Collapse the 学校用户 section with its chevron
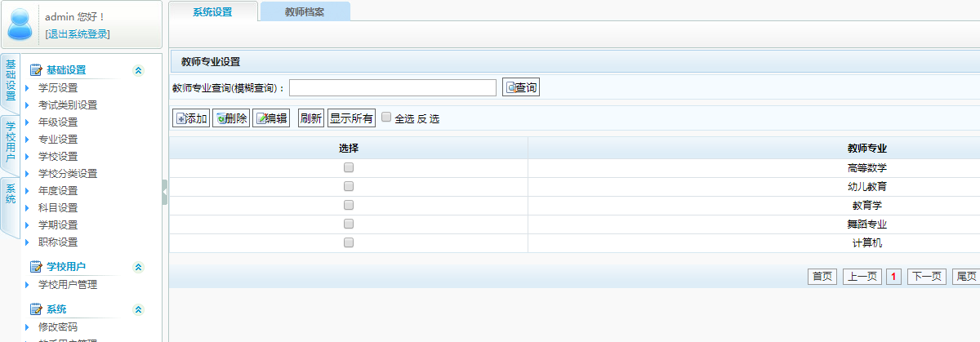Viewport: 980px width, 342px height. 138,267
